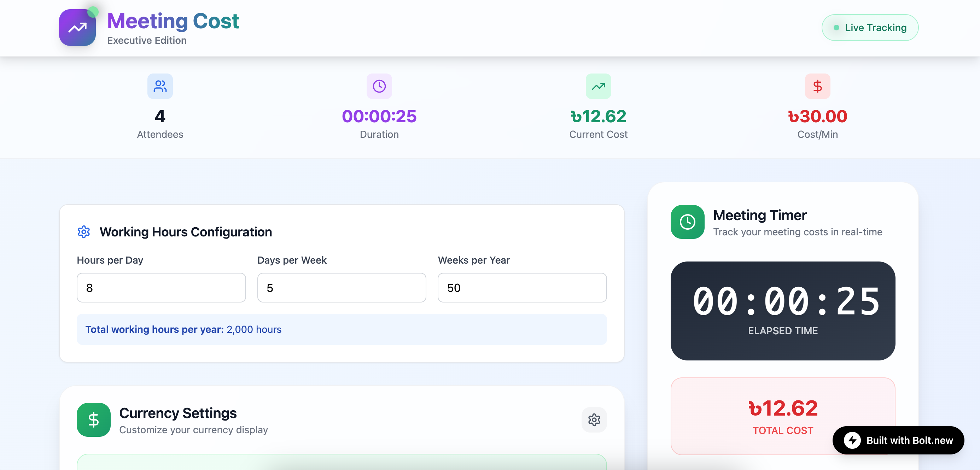Image resolution: width=980 pixels, height=470 pixels.
Task: Click the Weeks per Year input field
Action: point(522,288)
